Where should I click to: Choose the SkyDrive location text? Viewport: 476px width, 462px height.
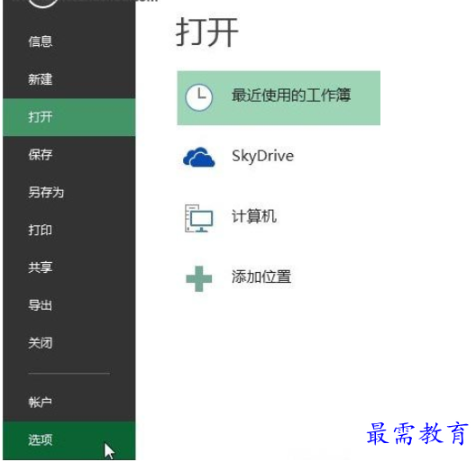coord(263,157)
